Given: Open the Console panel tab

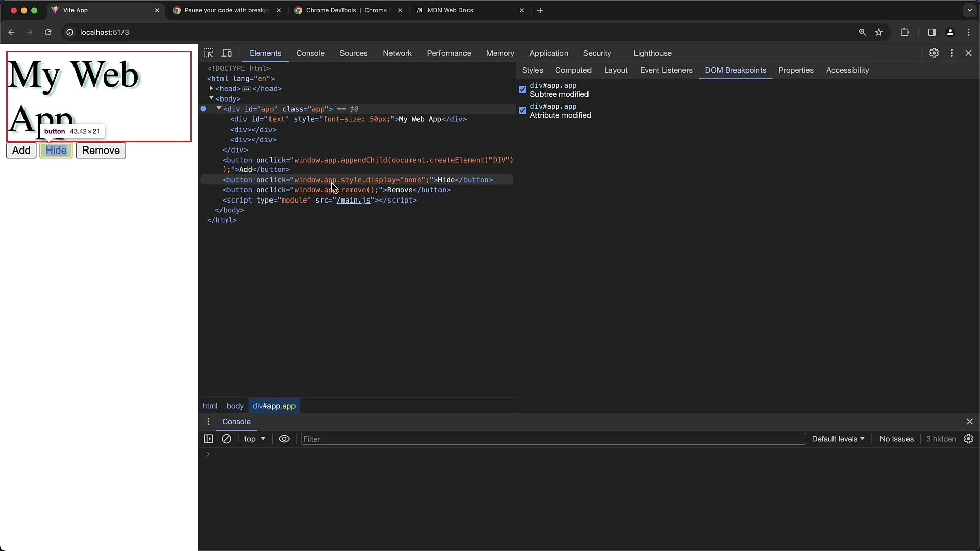Looking at the screenshot, I should 310,53.
